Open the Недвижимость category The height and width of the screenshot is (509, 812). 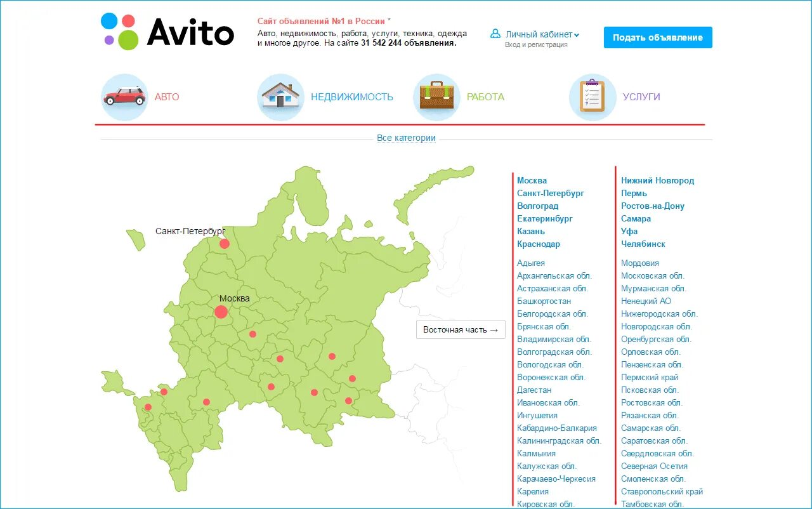tap(352, 97)
